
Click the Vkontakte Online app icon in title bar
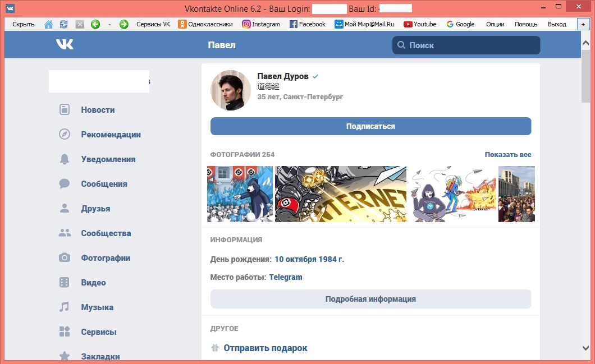[x=10, y=8]
